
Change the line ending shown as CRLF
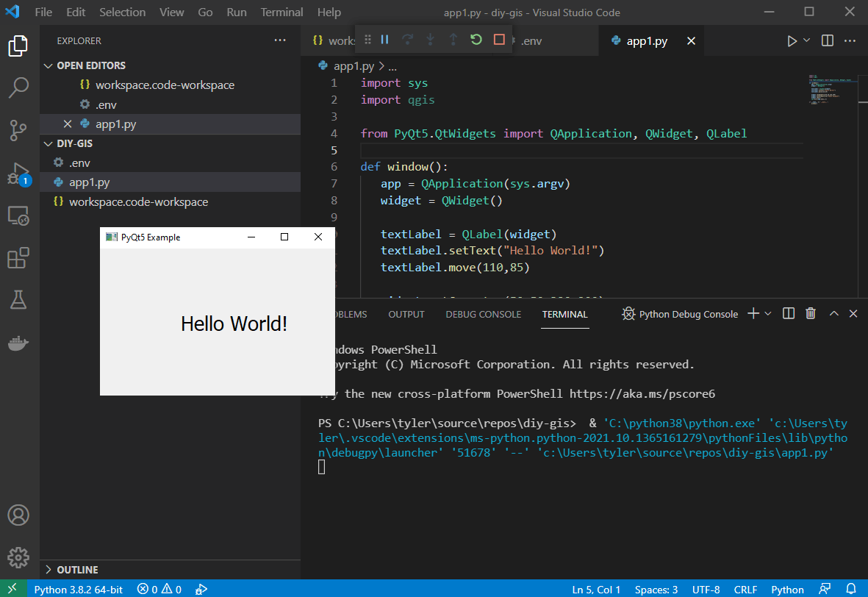[745, 589]
